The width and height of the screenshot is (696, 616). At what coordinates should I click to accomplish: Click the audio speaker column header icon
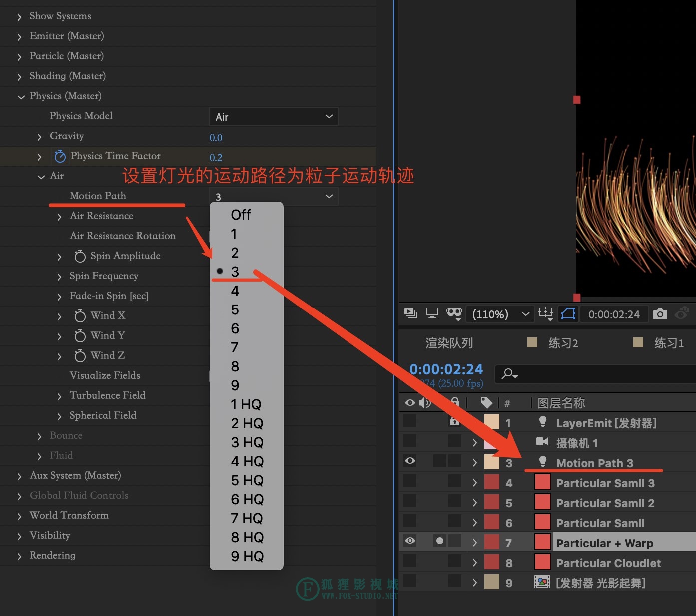(425, 403)
